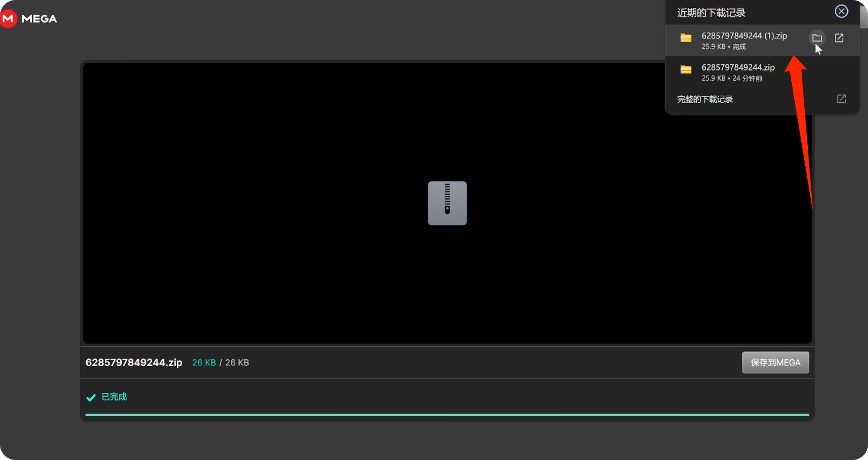This screenshot has height=460, width=868.
Task: Click the page vertical scrollbar
Action: tap(863, 17)
